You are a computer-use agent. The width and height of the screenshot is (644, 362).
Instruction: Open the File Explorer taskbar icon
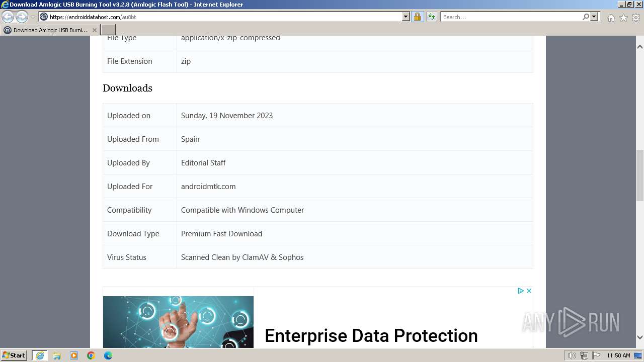tap(57, 355)
